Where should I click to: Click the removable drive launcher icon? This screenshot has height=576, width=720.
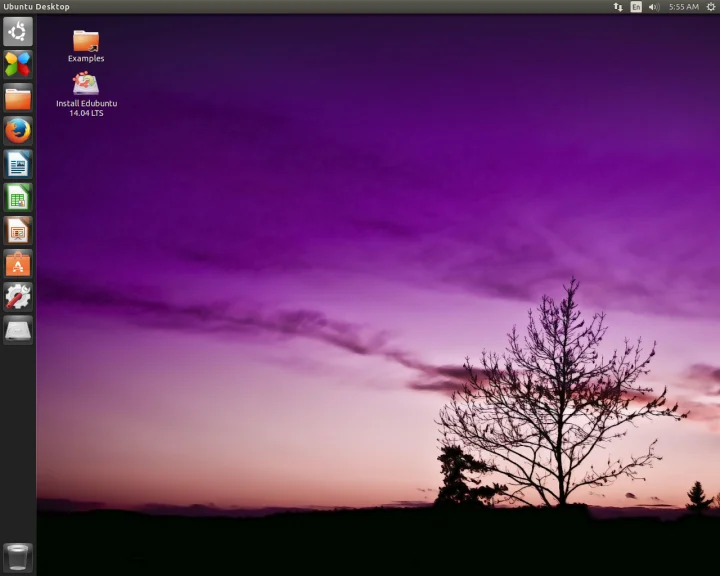click(18, 329)
